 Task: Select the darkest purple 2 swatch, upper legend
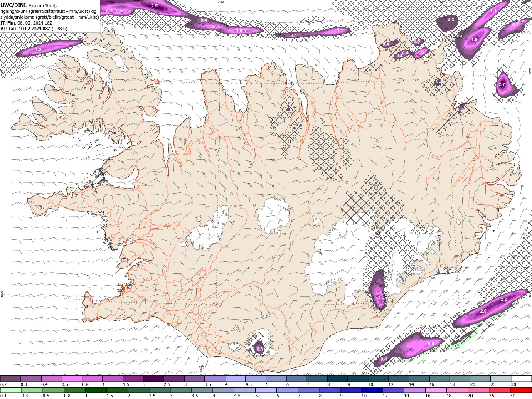click(x=153, y=379)
